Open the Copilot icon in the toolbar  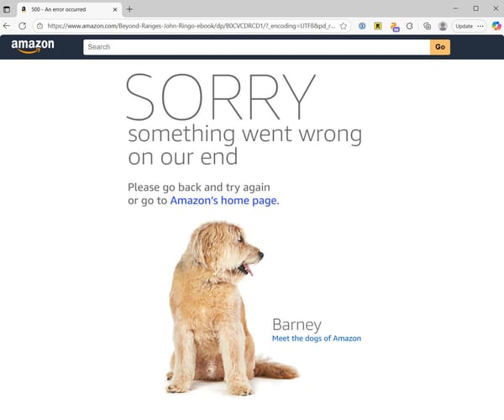pos(496,26)
